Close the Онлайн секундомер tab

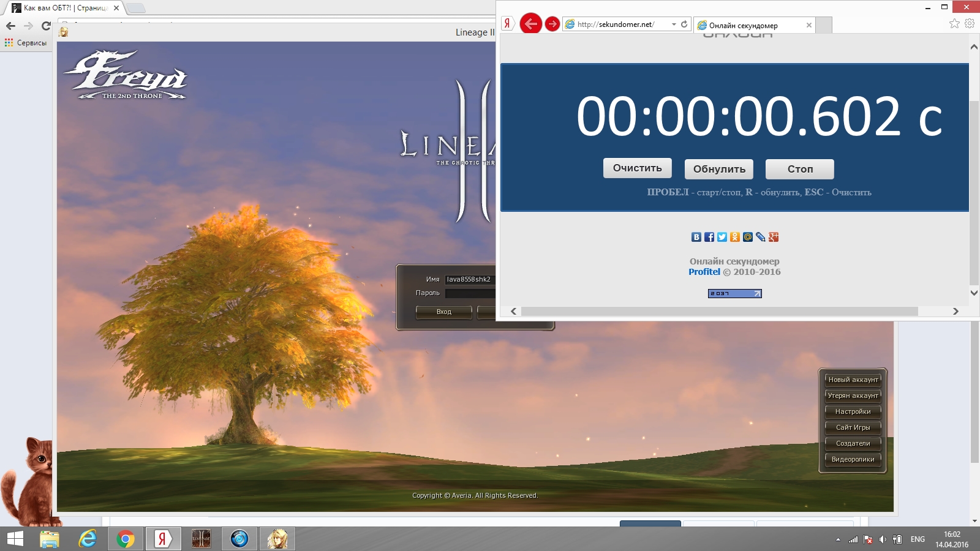coord(809,25)
